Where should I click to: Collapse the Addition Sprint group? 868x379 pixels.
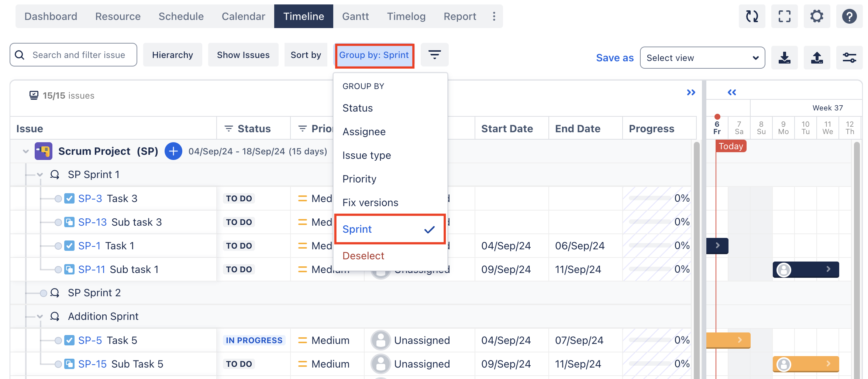click(40, 317)
